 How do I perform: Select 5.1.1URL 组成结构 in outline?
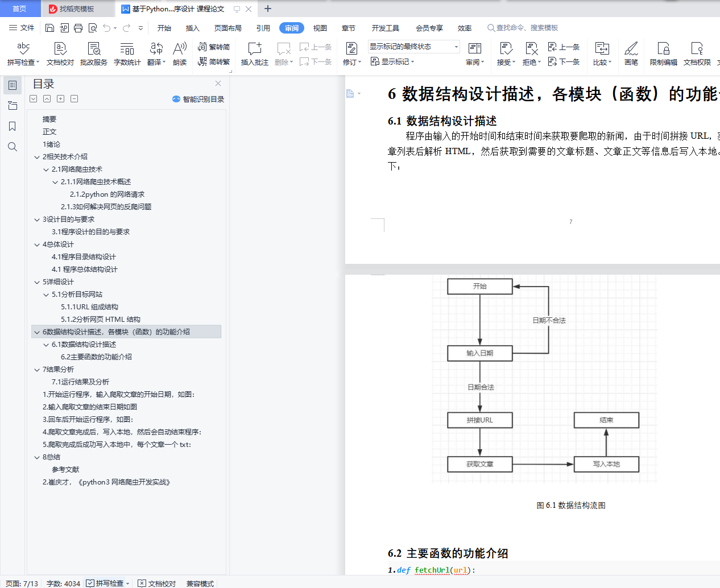tap(89, 307)
